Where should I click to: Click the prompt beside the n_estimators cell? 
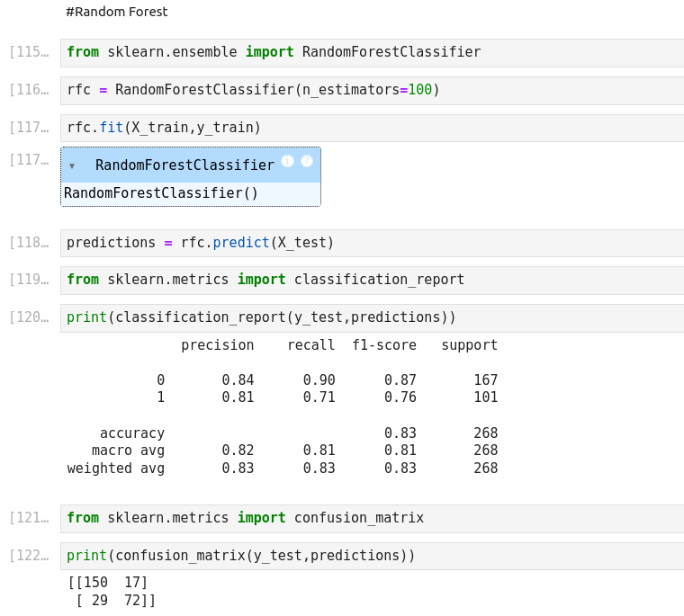pyautogui.click(x=29, y=90)
